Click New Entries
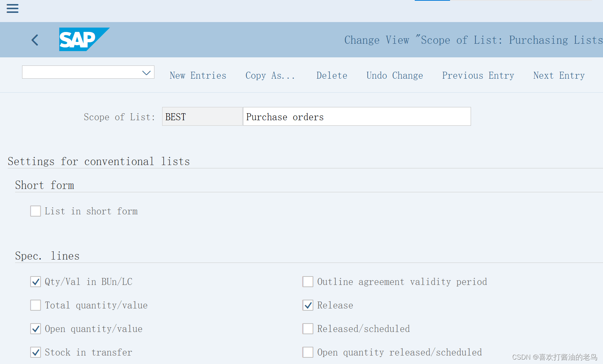Screen dimensions: 603x364 [x=198, y=75]
